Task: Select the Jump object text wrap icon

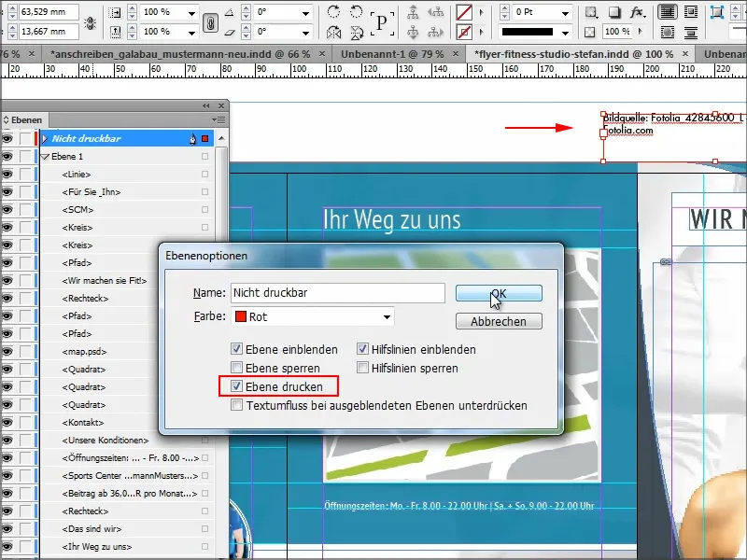Action: 691,33
